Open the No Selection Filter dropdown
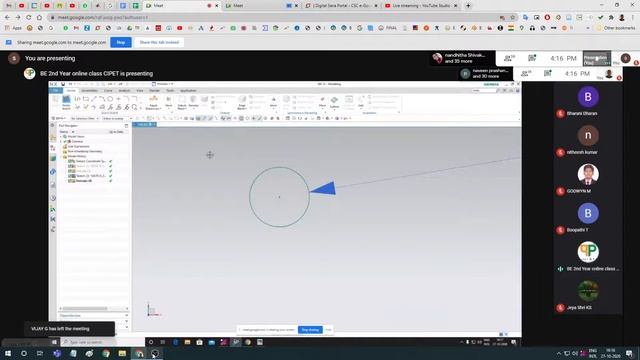The width and height of the screenshot is (640, 360). click(85, 118)
